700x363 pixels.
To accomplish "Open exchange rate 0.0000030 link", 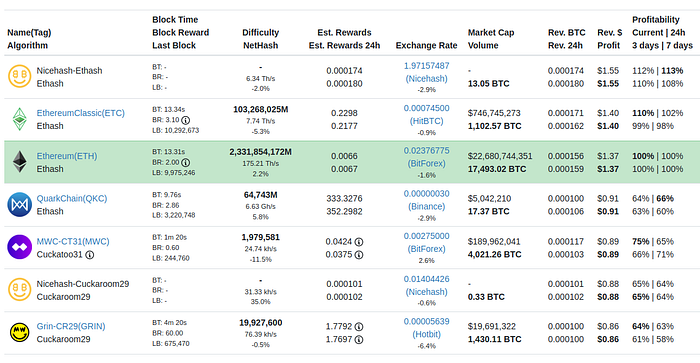I will (426, 193).
